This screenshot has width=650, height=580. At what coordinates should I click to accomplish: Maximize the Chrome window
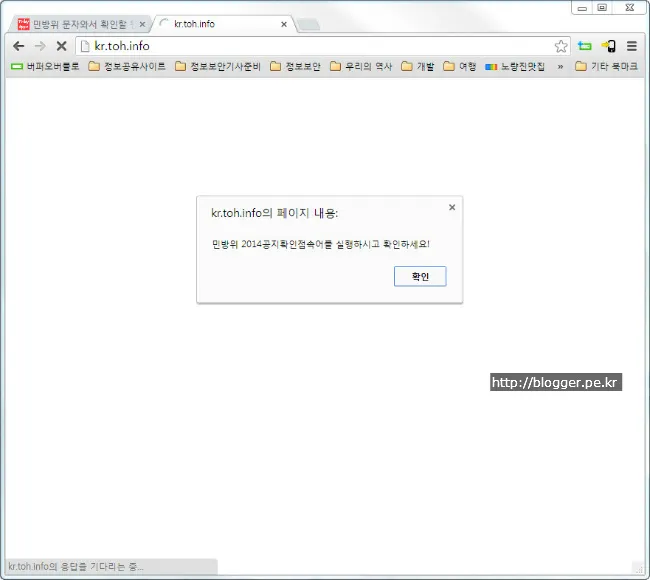pyautogui.click(x=602, y=8)
